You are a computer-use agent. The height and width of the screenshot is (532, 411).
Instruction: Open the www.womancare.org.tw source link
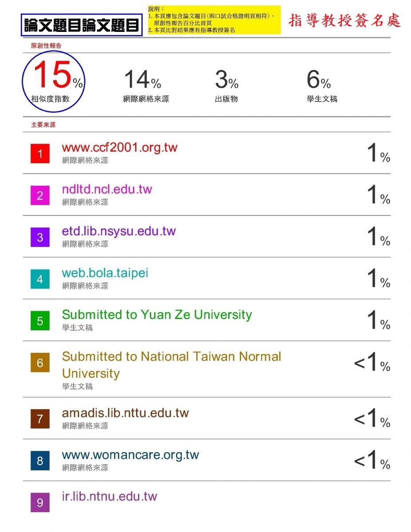coord(130,455)
